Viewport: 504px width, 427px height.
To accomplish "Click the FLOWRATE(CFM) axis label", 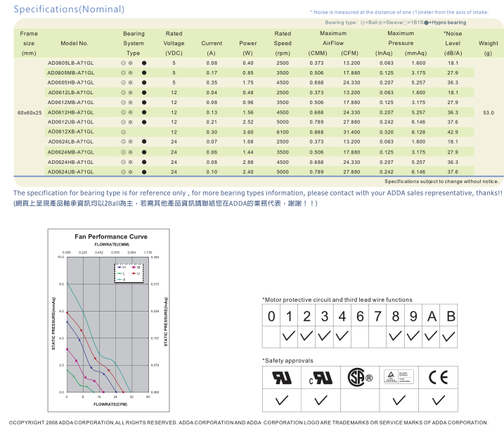I will (x=110, y=404).
